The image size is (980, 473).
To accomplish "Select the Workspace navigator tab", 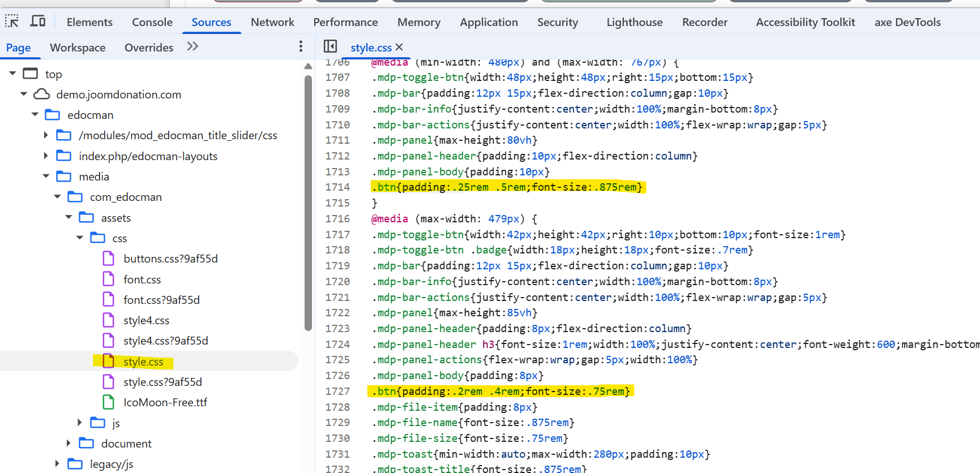I will [78, 48].
